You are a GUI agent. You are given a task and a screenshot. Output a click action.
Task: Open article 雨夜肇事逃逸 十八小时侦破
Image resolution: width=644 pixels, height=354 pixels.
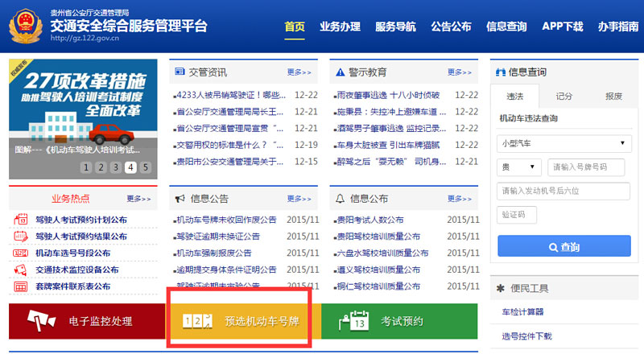pyautogui.click(x=388, y=95)
